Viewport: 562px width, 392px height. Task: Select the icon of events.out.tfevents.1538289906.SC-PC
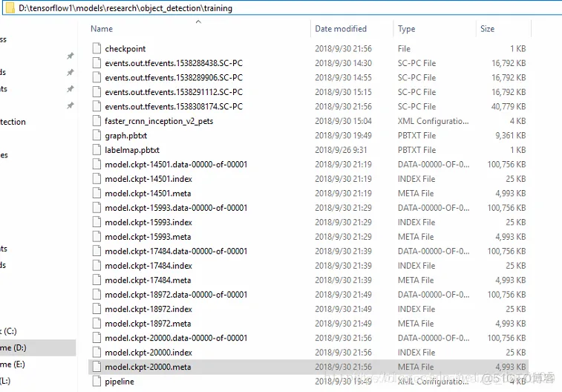(x=97, y=77)
